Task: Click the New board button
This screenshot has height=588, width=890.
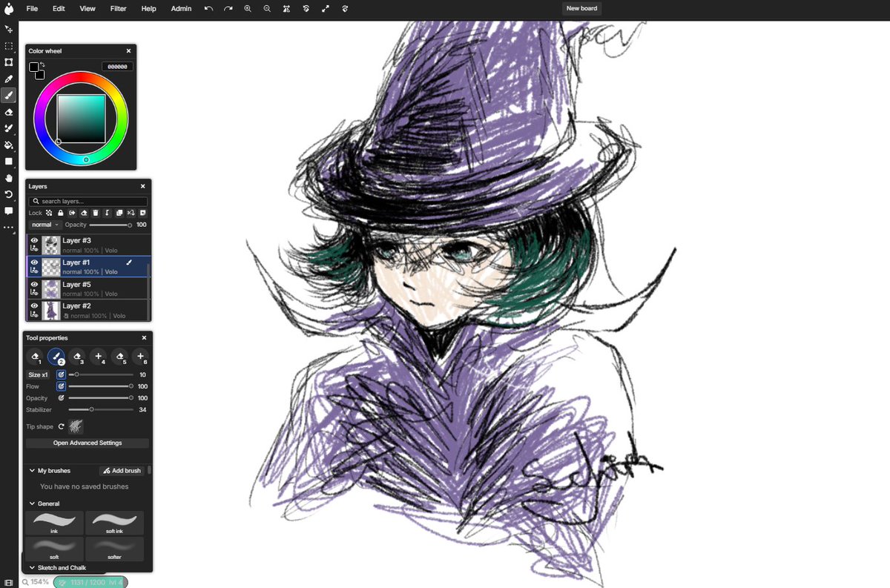Action: point(582,9)
